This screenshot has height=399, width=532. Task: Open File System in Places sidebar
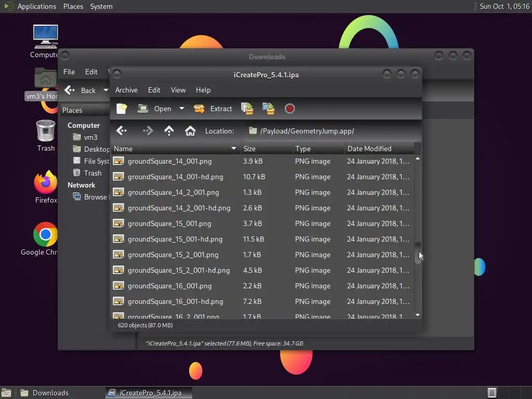(91, 161)
